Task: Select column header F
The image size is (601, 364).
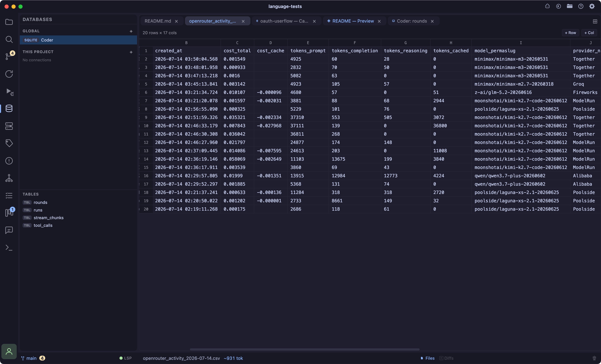Action: [x=355, y=43]
